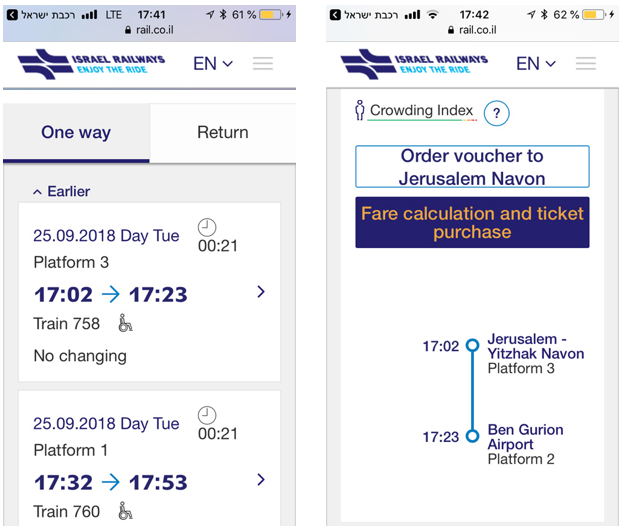This screenshot has width=624, height=531.
Task: Click wheelchair accessibility icon for Train 760
Action: click(125, 511)
